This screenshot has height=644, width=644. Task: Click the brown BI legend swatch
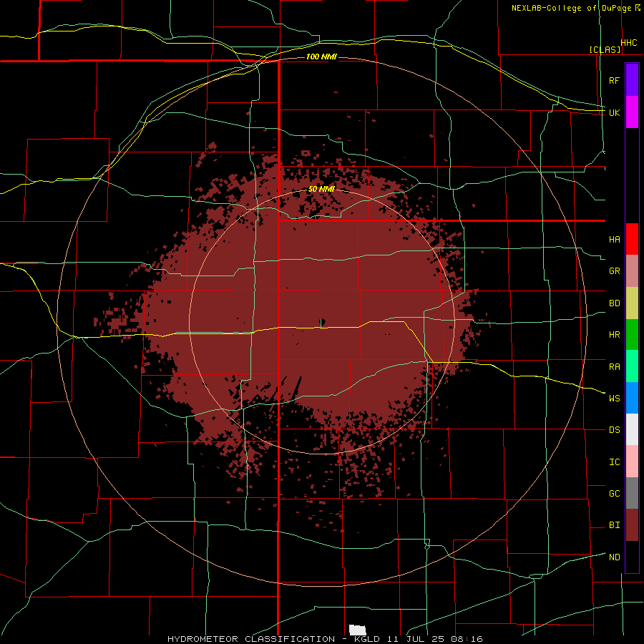[x=632, y=525]
